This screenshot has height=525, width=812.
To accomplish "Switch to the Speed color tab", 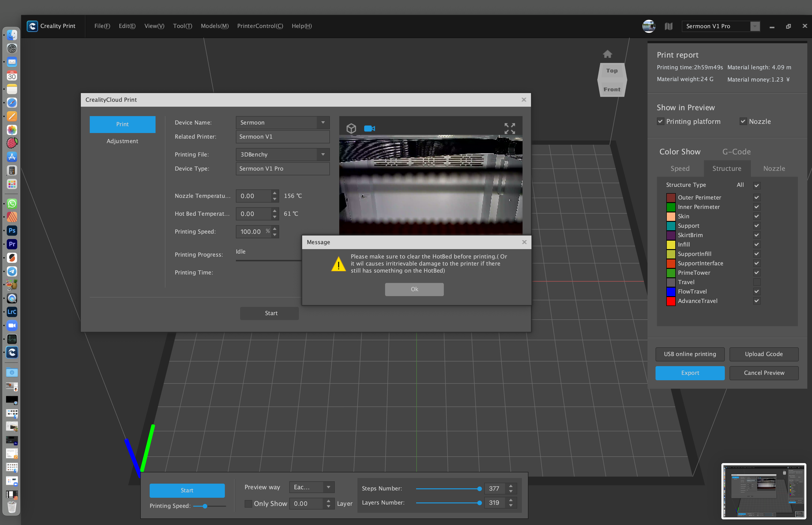I will pos(680,168).
